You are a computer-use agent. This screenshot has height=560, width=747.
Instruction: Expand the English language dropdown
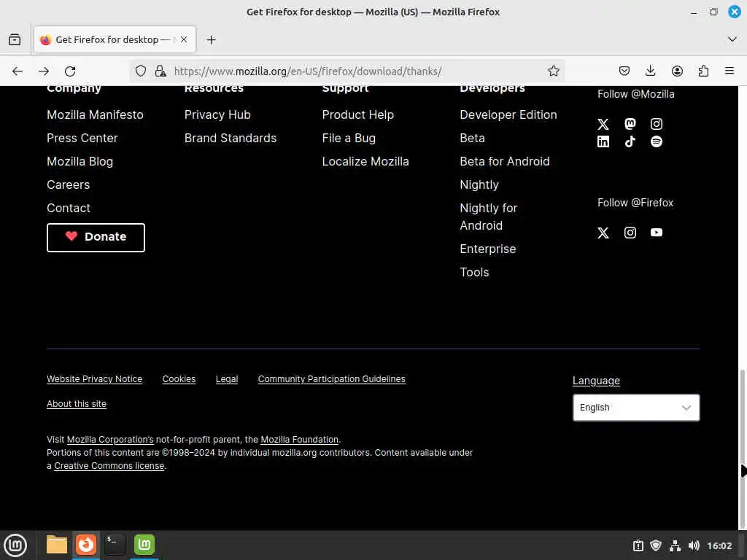coord(636,408)
